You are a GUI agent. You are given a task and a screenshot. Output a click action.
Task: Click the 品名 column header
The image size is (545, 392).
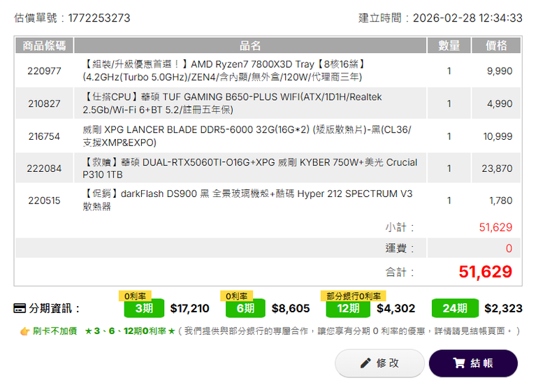click(250, 45)
